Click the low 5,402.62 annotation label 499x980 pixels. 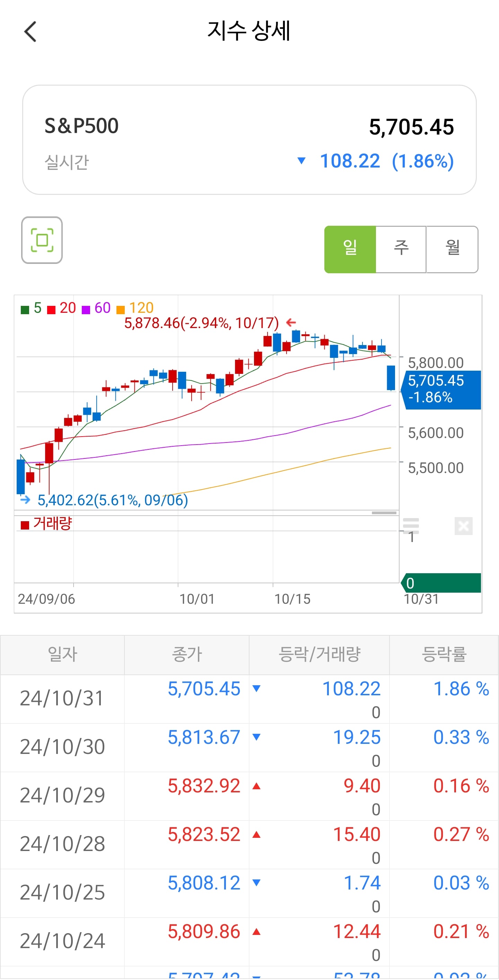click(x=113, y=500)
